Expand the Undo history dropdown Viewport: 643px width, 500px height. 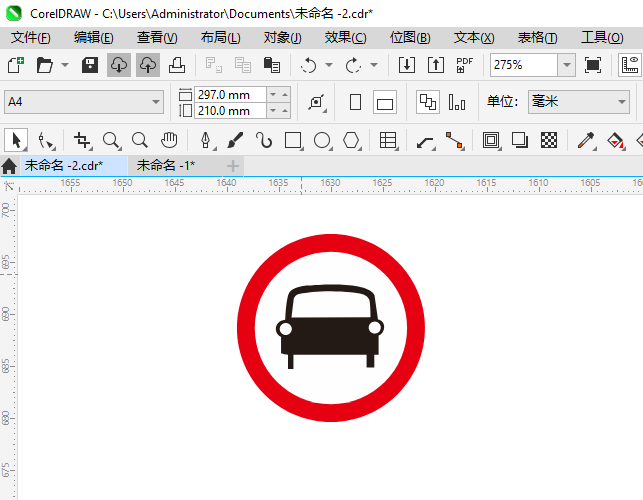pyautogui.click(x=329, y=65)
